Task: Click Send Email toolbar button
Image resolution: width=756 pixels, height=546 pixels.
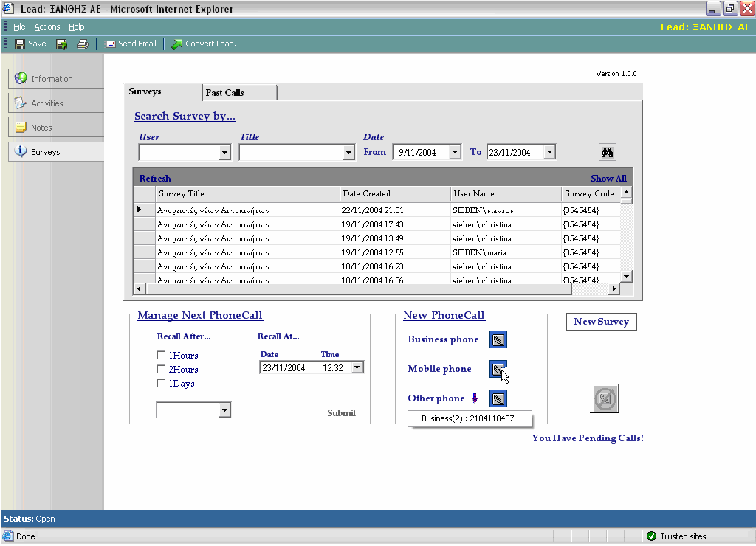Action: [x=131, y=44]
